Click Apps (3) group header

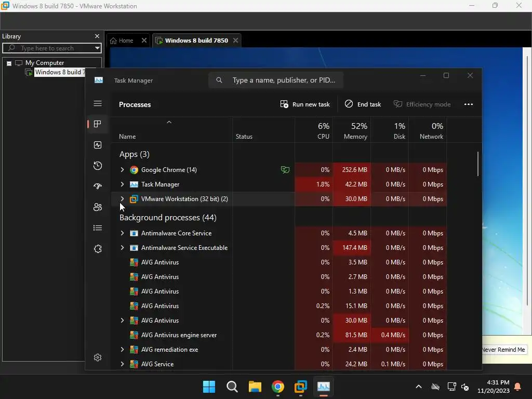pyautogui.click(x=135, y=154)
